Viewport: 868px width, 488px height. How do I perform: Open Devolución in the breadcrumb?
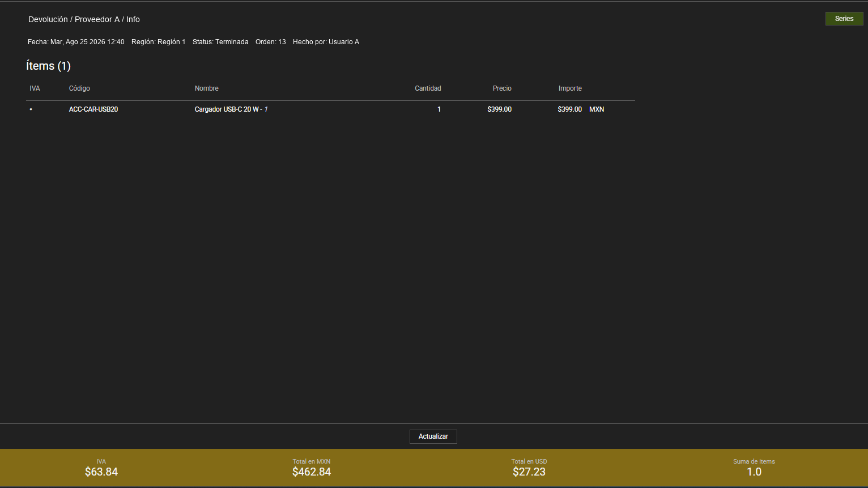48,19
